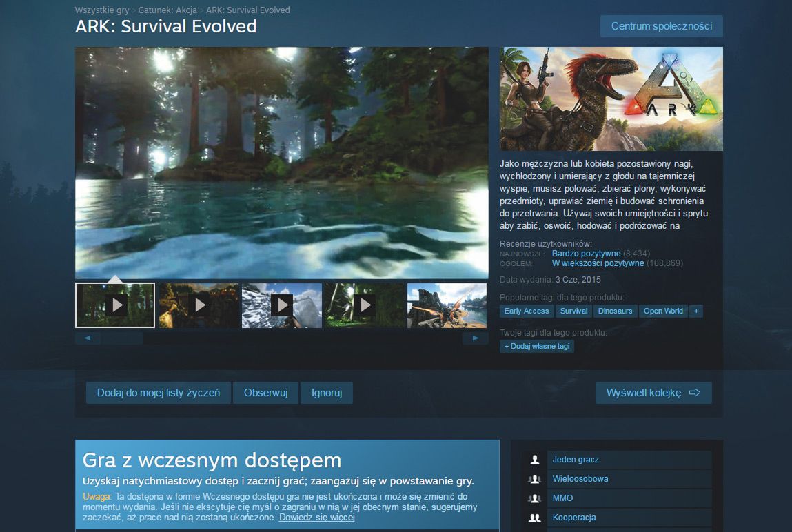Open the 'Dowiedz się więcej' link
This screenshot has height=532, width=792.
(x=316, y=518)
